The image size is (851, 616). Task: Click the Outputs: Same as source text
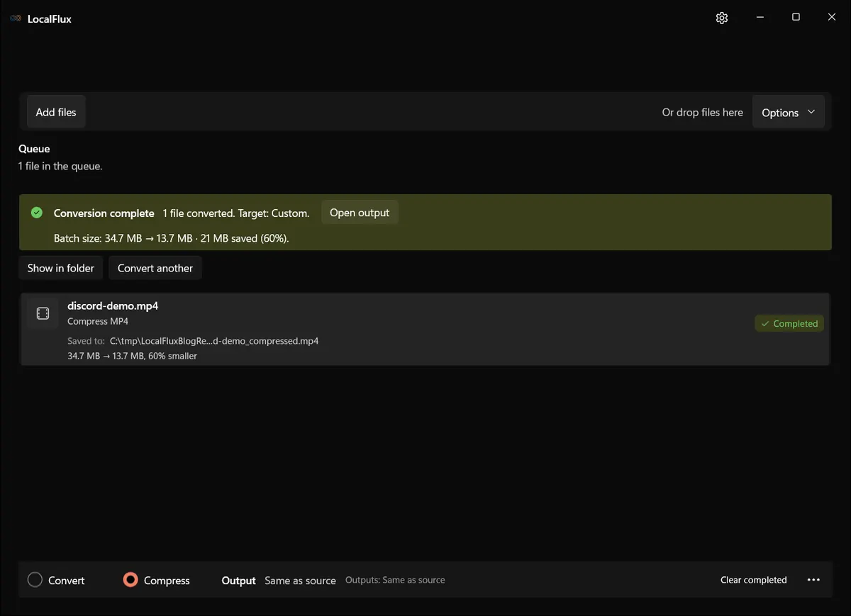point(395,580)
